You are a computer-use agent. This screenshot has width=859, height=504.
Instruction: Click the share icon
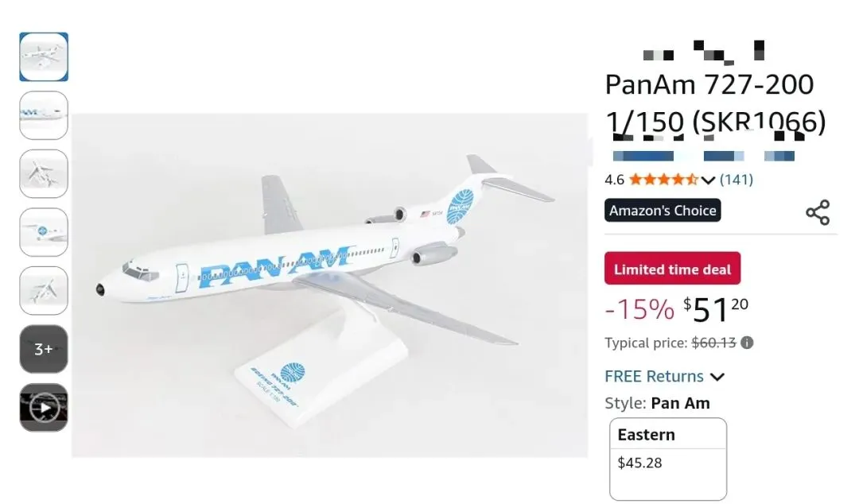tap(817, 212)
